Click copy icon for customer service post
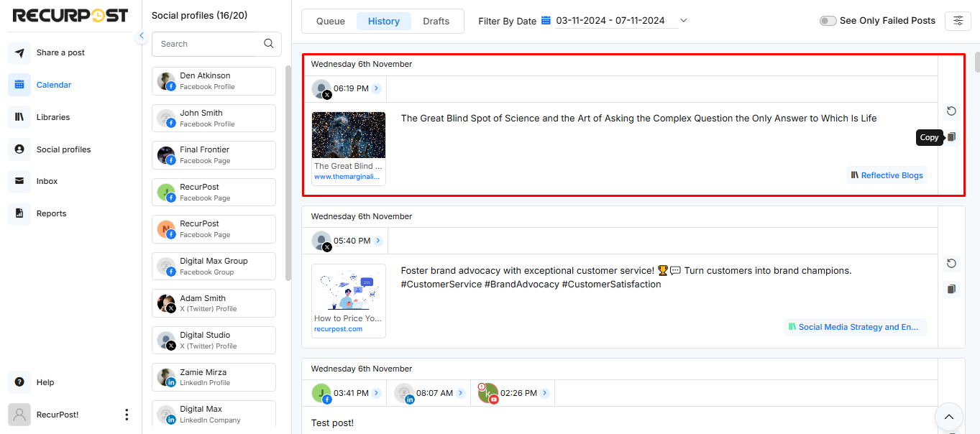980x434 pixels. click(x=951, y=289)
